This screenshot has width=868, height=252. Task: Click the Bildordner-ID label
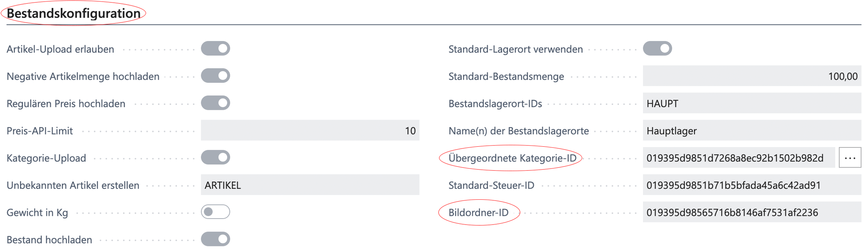click(x=478, y=213)
